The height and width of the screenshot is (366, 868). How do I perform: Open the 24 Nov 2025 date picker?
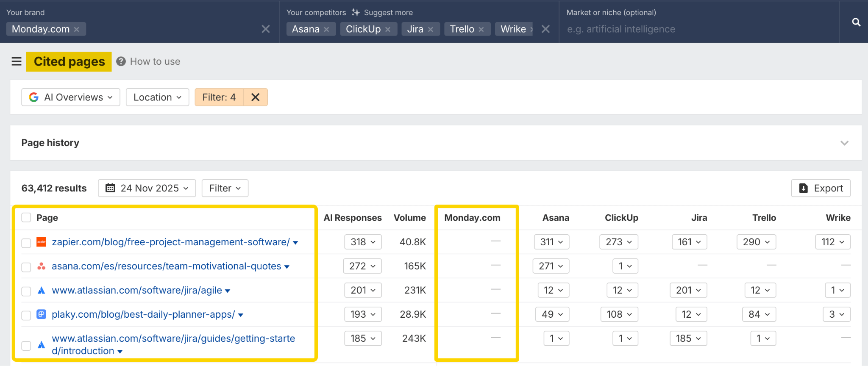[147, 188]
